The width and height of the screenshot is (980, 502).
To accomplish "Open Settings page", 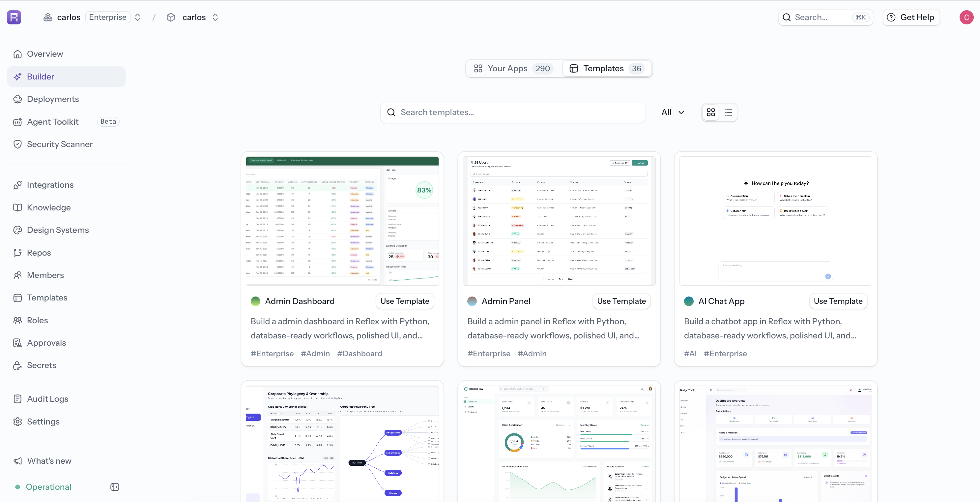I will coord(66,422).
